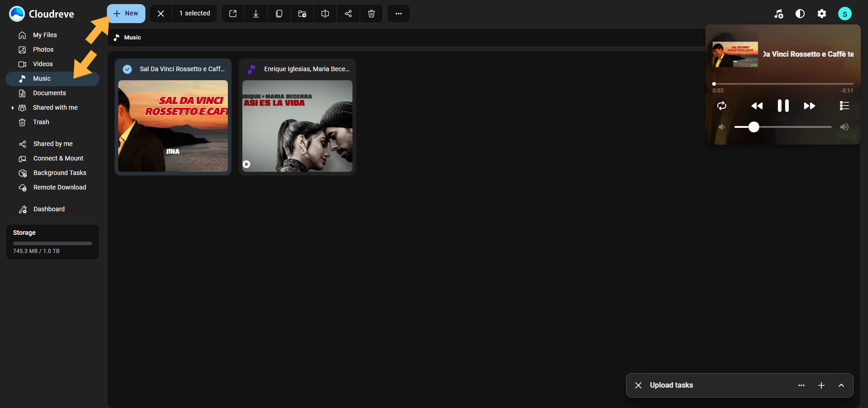Pause the playing track

coord(783,106)
